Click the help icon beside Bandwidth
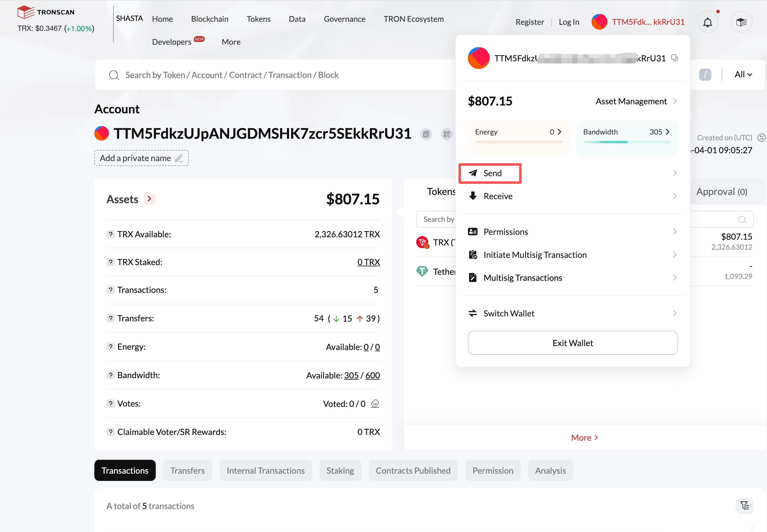 [x=111, y=375]
